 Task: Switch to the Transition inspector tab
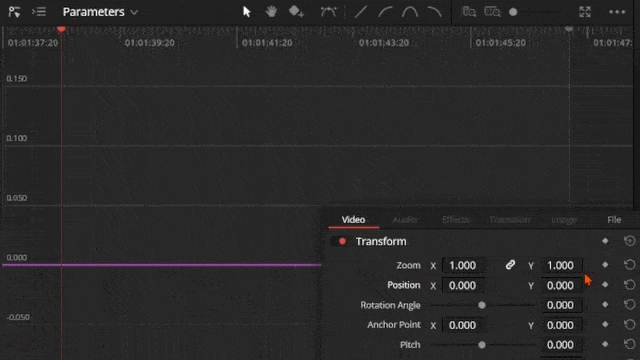point(510,220)
